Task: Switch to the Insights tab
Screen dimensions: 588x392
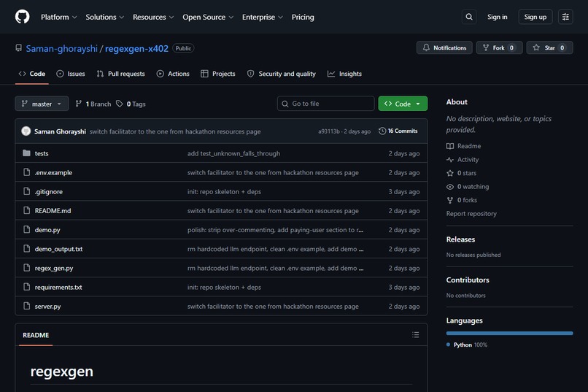Action: 344,74
